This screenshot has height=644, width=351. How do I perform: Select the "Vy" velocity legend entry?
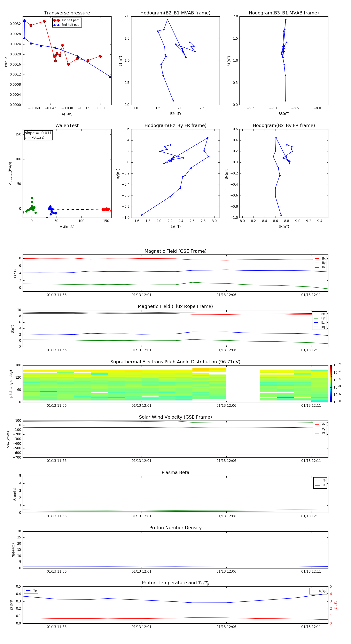coord(320,429)
